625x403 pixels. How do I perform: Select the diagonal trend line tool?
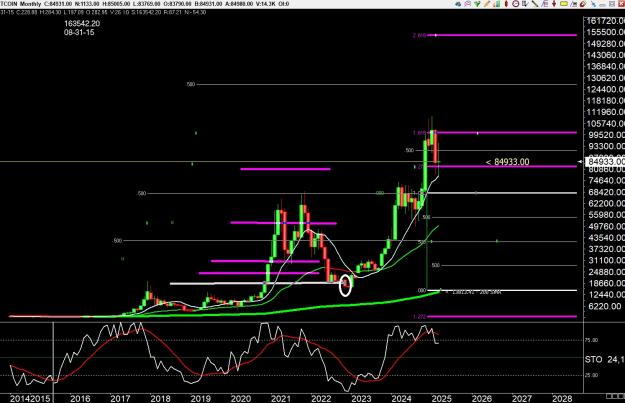[535, 4]
